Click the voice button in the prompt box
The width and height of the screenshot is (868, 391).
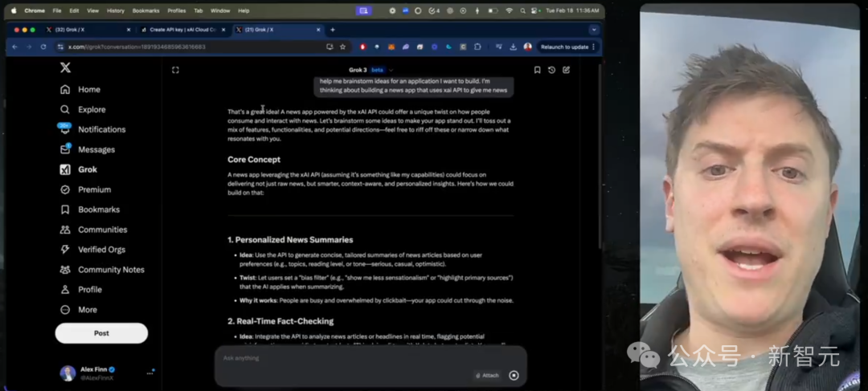coord(514,375)
